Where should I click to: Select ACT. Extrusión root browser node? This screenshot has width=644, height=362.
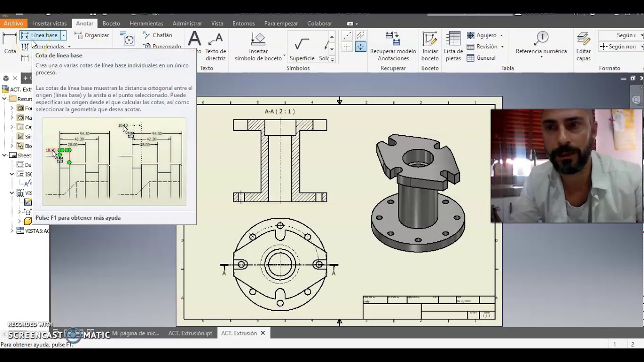(17, 89)
